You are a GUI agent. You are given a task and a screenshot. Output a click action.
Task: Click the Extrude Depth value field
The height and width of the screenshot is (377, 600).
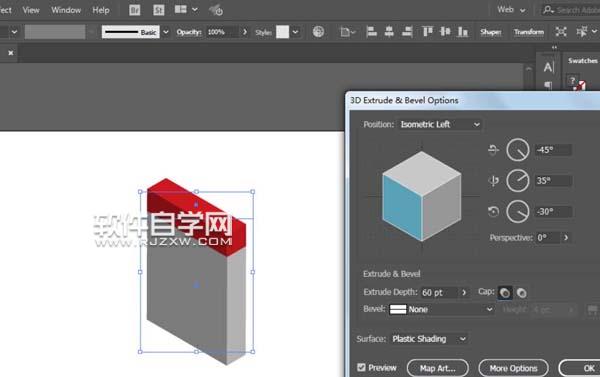click(x=440, y=293)
